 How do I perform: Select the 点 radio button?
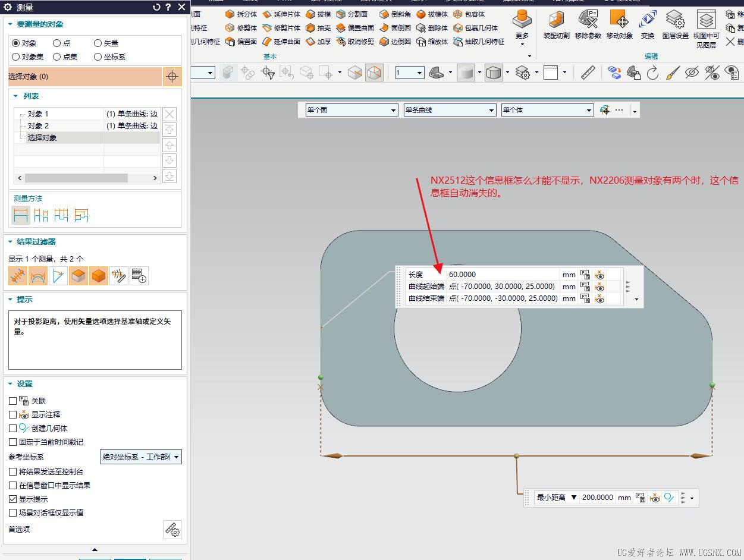(x=57, y=43)
